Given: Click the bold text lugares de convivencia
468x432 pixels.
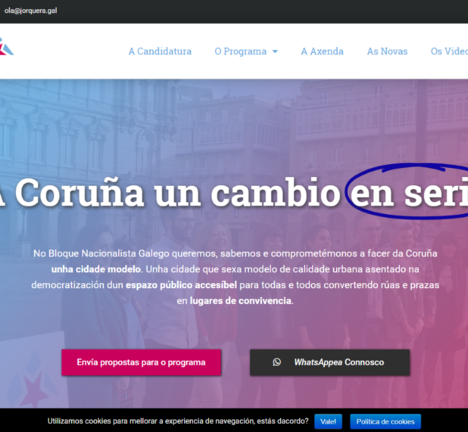Looking at the screenshot, I should [x=241, y=301].
